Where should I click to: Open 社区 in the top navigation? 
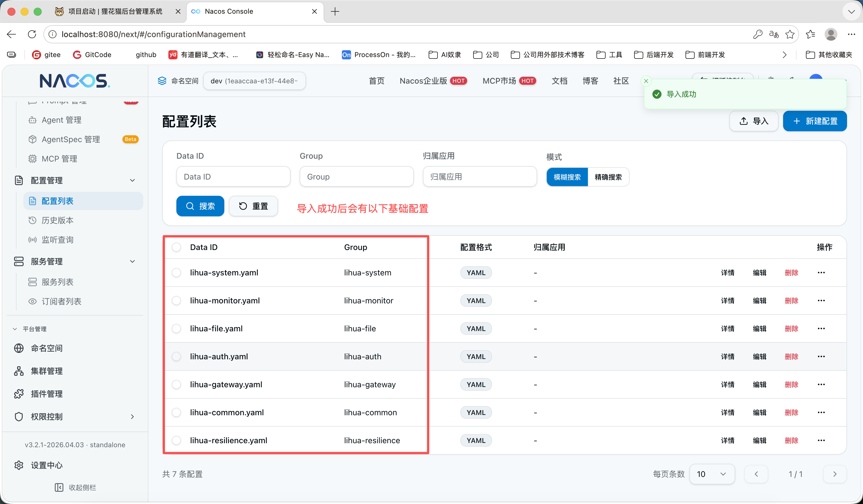(x=621, y=81)
